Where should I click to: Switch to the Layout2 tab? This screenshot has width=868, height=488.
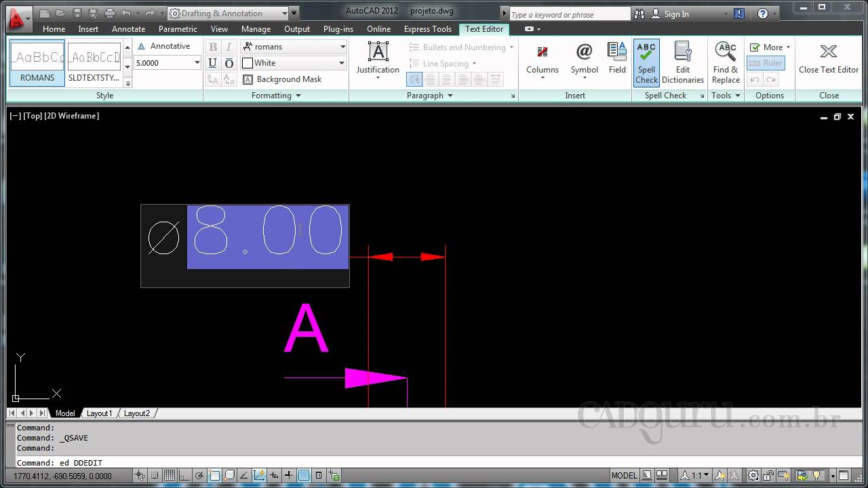pos(137,413)
